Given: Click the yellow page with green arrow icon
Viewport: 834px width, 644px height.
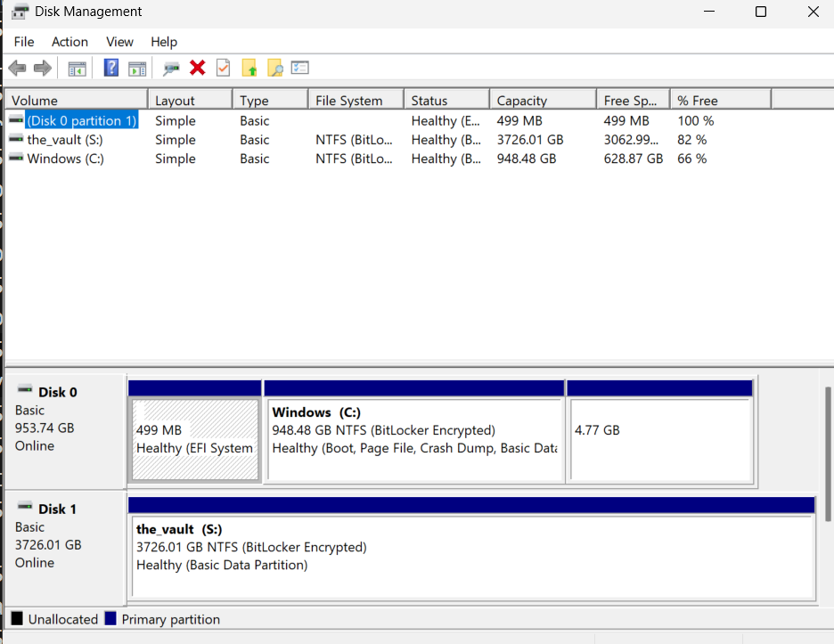Looking at the screenshot, I should click(x=249, y=68).
